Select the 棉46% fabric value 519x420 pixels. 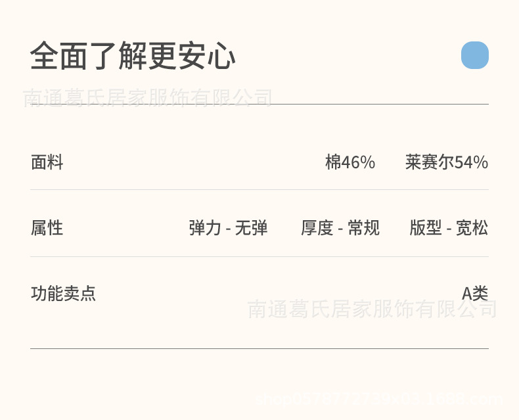tap(350, 162)
